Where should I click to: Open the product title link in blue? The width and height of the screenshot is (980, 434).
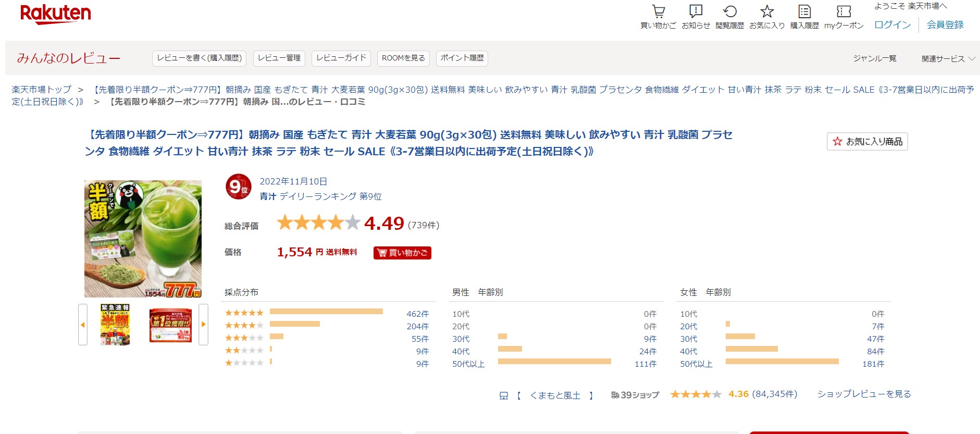tap(408, 143)
